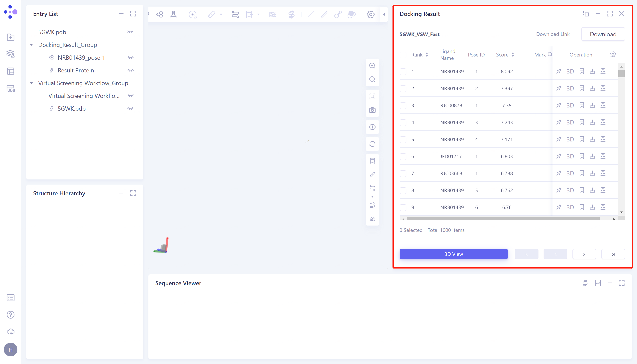Click the Download button
The width and height of the screenshot is (637, 364).
(x=603, y=34)
